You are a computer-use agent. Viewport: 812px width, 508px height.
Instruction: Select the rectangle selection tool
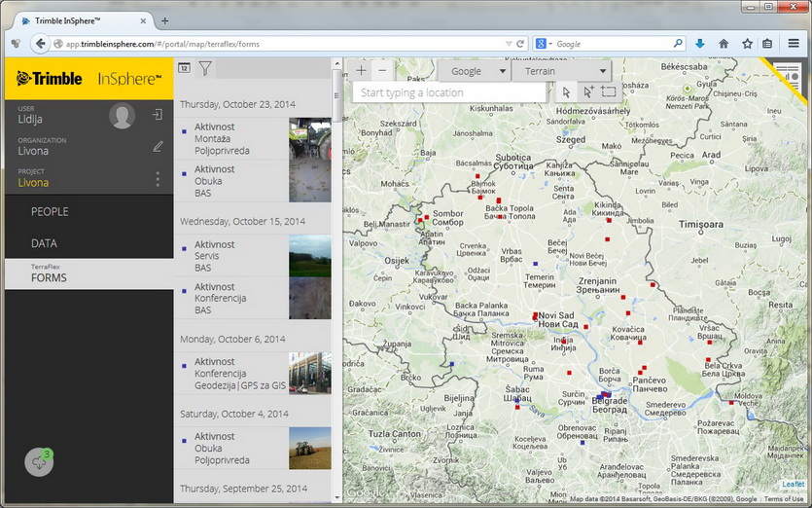609,92
